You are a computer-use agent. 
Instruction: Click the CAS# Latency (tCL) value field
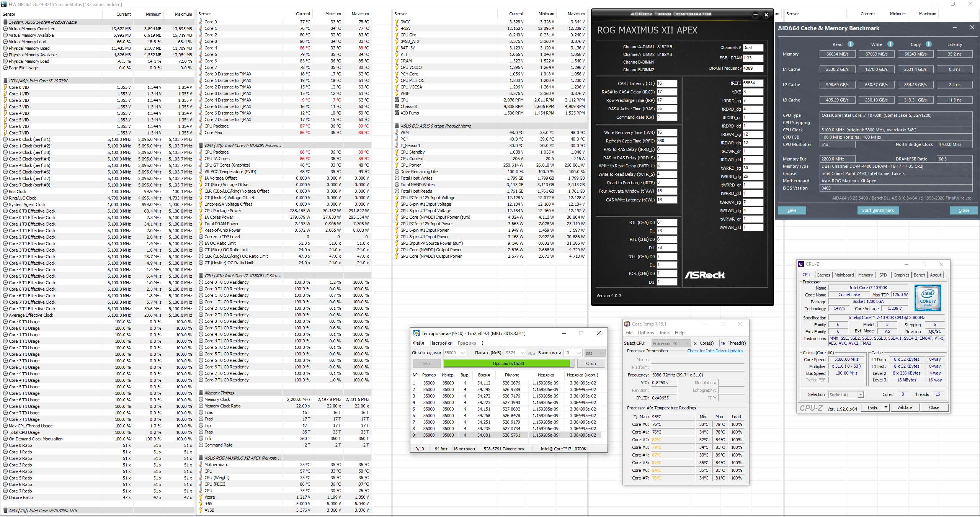coord(666,83)
